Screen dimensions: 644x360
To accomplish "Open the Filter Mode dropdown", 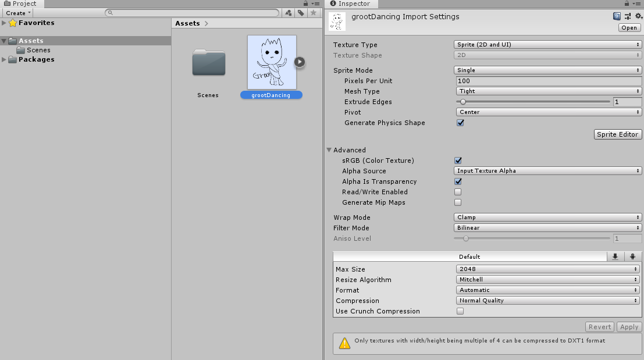I will pos(547,228).
